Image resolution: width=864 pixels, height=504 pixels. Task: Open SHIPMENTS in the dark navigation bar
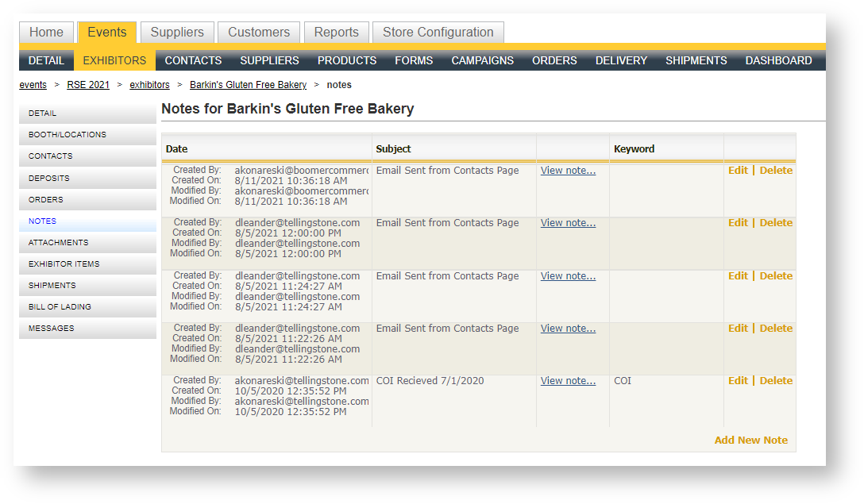pyautogui.click(x=696, y=60)
